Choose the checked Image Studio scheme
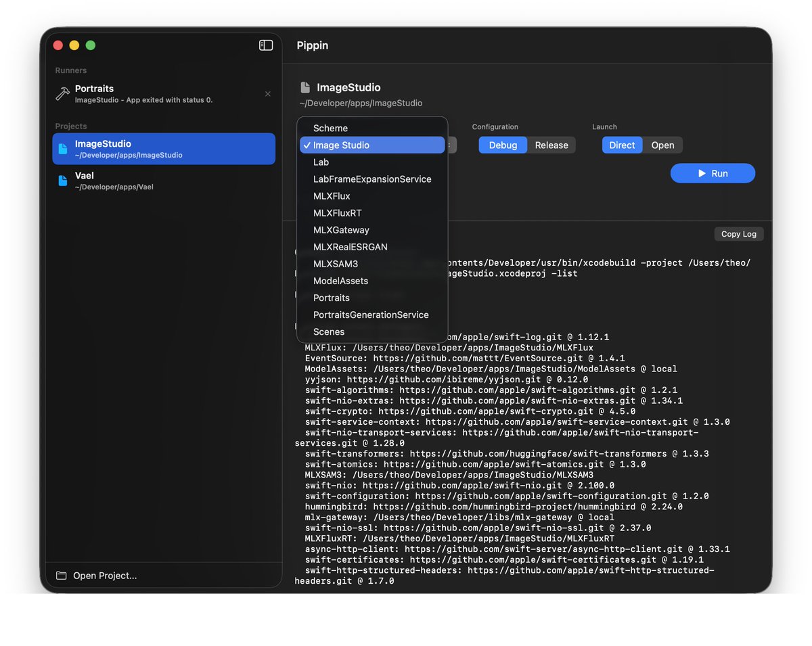This screenshot has width=812, height=646. tap(372, 145)
